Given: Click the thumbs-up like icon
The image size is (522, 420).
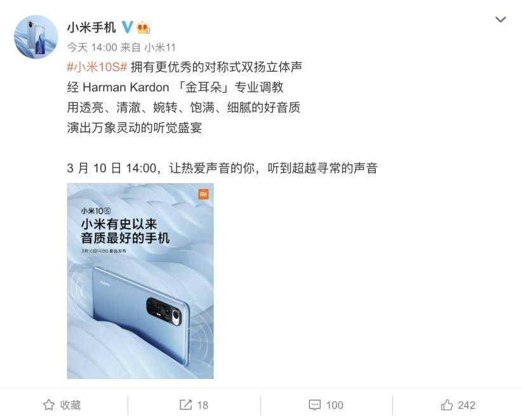Looking at the screenshot, I should point(447,405).
